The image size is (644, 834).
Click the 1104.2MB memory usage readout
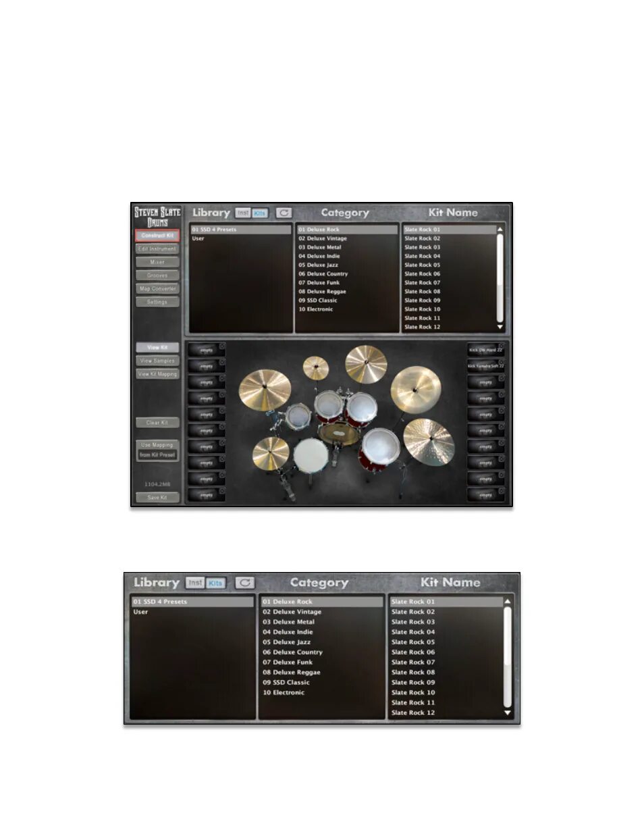click(x=157, y=485)
